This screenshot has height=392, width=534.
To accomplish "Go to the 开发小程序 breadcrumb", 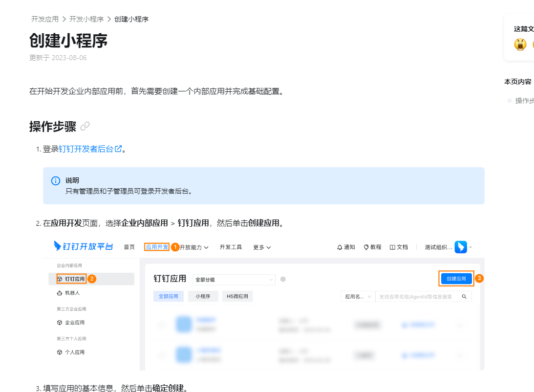I will (x=86, y=19).
